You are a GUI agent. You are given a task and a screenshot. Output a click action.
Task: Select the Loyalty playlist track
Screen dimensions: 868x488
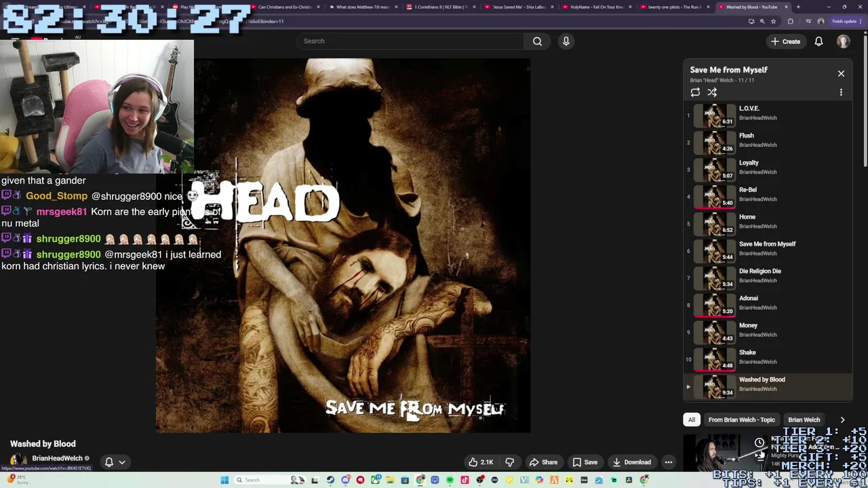(x=768, y=169)
